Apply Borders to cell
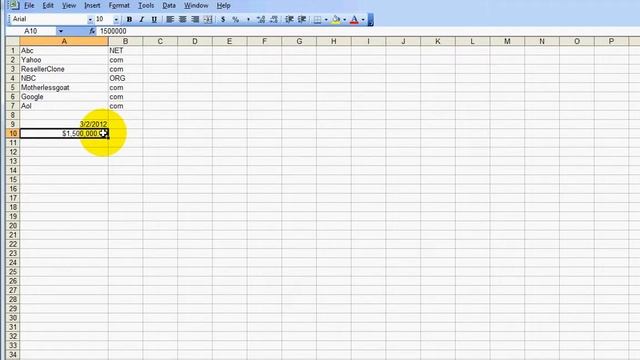The height and width of the screenshot is (360, 640). pyautogui.click(x=317, y=19)
